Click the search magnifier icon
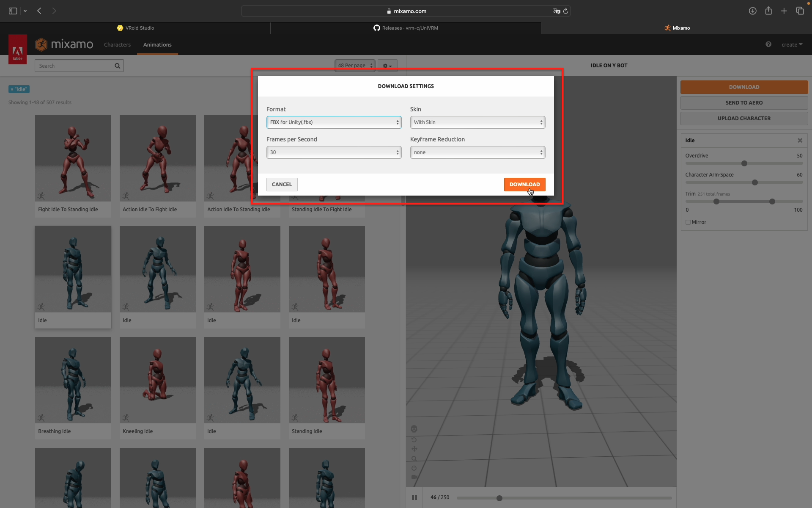The width and height of the screenshot is (812, 508). point(117,66)
